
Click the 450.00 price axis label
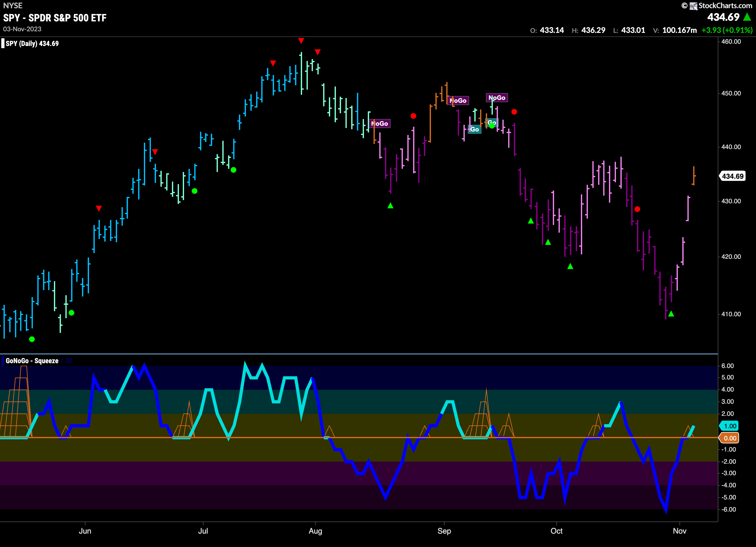pos(731,94)
